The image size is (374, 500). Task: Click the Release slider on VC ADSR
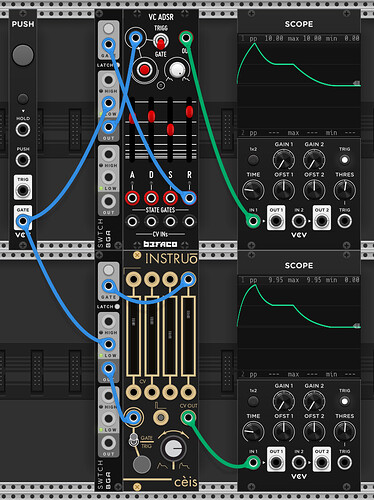(x=189, y=111)
